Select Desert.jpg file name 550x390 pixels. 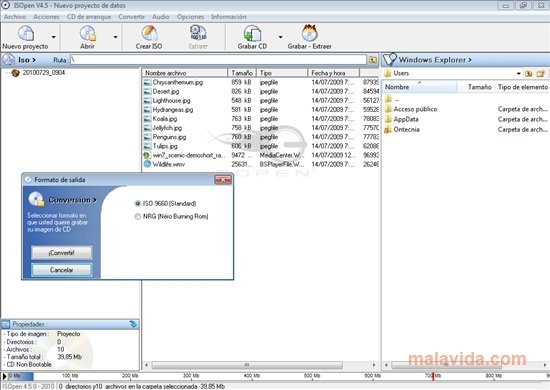click(x=166, y=92)
